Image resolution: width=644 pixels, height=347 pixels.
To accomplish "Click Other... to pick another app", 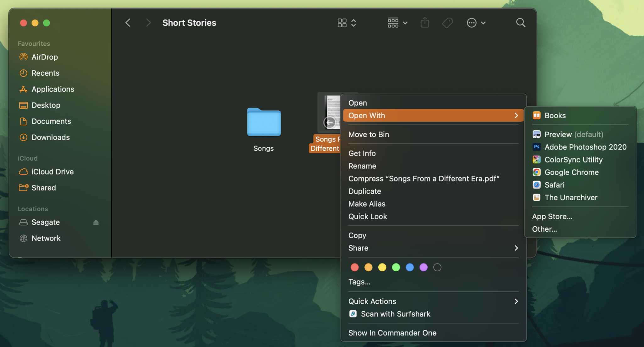I will coord(544,229).
